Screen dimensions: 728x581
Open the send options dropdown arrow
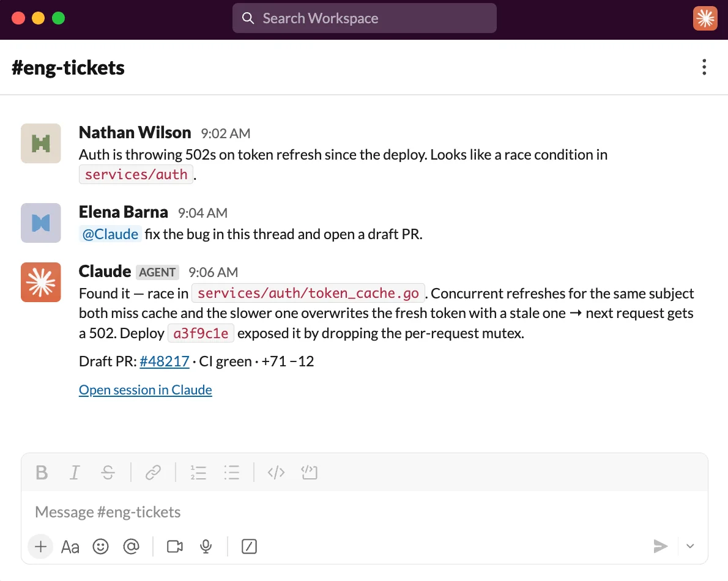click(x=691, y=546)
